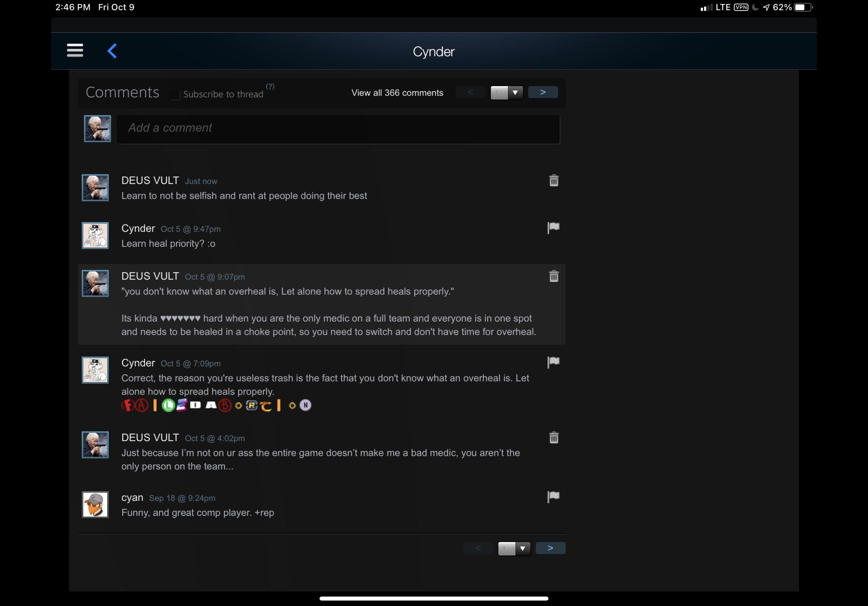Open View all 366 comments link
868x606 pixels.
(397, 93)
